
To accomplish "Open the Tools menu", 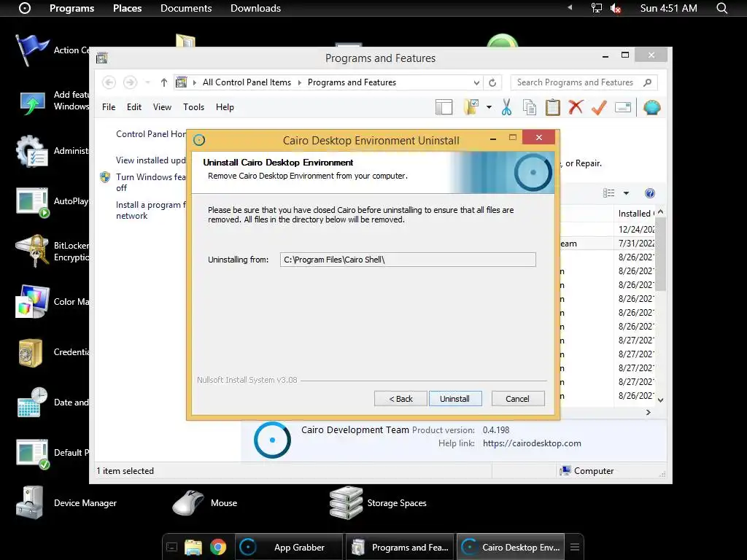I will (x=193, y=107).
